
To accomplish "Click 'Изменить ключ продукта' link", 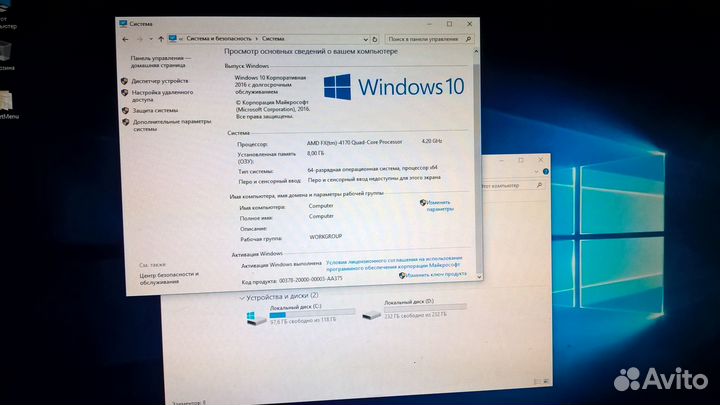I will click(436, 275).
